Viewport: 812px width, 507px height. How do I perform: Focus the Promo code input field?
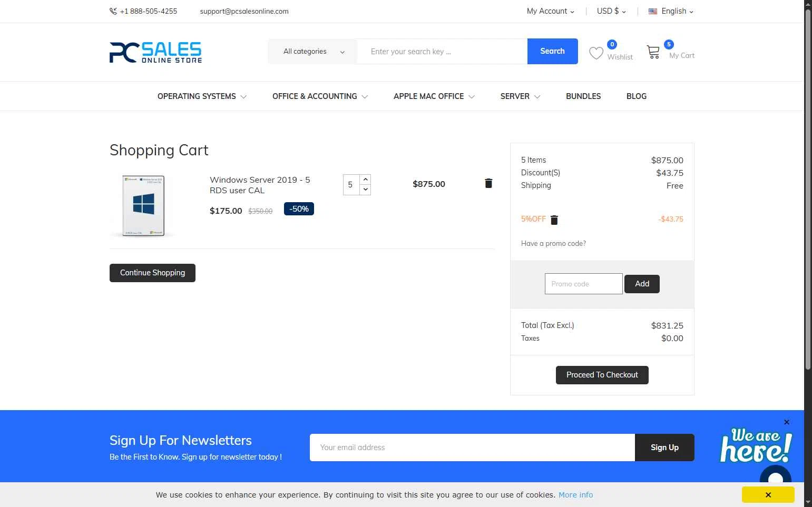tap(583, 284)
